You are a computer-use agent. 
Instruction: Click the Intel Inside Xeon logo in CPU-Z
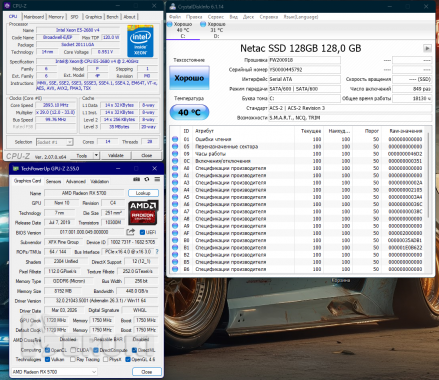140,42
